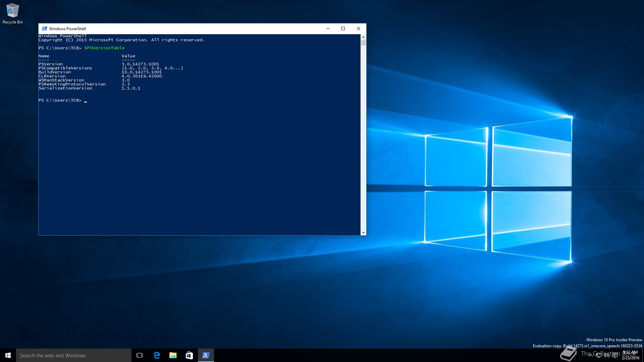Open the Windows Start menu
Viewport: 644px width, 362px height.
8,355
